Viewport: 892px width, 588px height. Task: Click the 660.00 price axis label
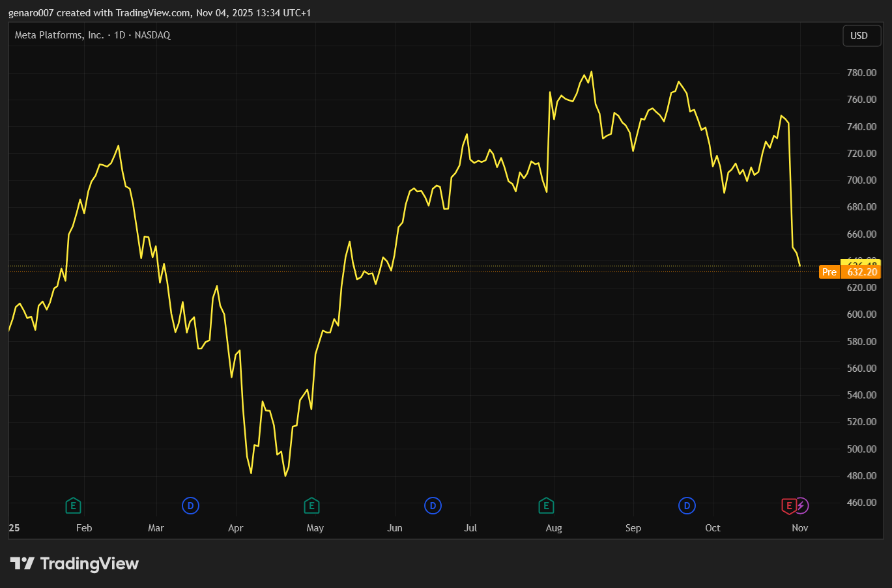pos(861,234)
